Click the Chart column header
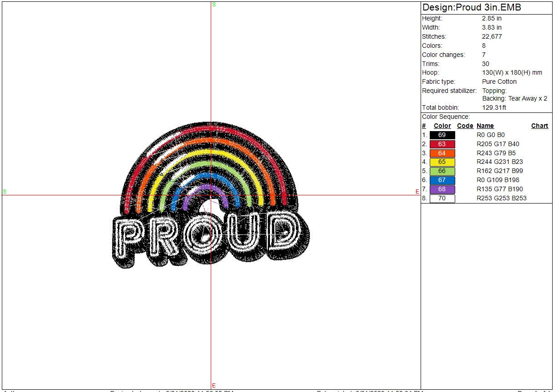Viewport: 554px width, 392px height. [539, 126]
